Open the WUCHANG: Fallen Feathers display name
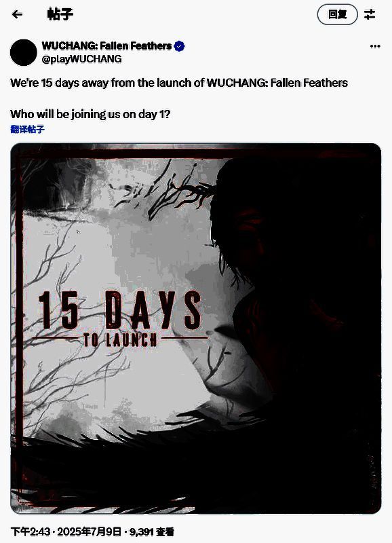Screen dimensions: 392x543 click(x=106, y=45)
